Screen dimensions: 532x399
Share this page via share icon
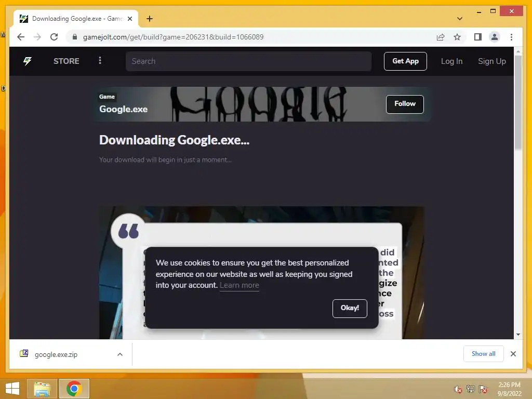[441, 37]
